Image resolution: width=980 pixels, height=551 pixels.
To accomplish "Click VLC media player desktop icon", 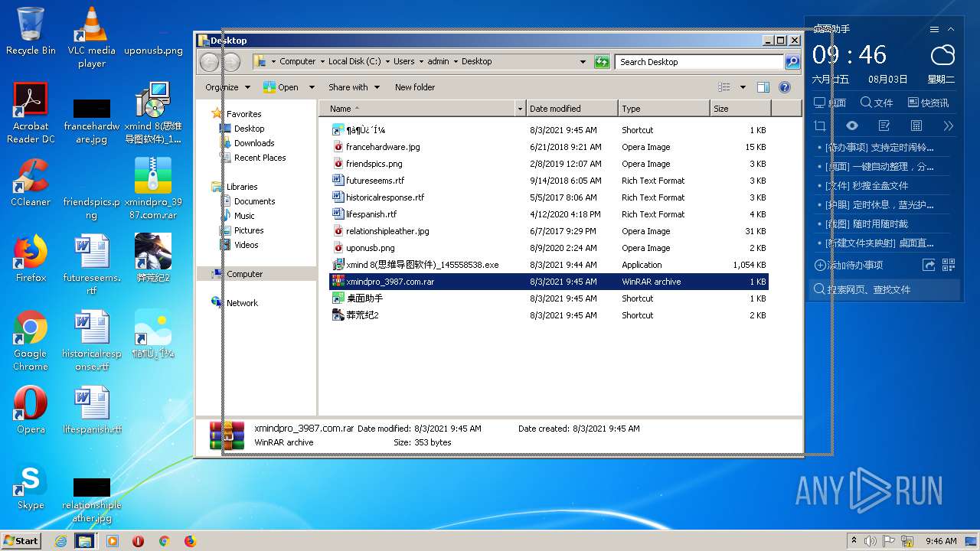I will coord(92,37).
